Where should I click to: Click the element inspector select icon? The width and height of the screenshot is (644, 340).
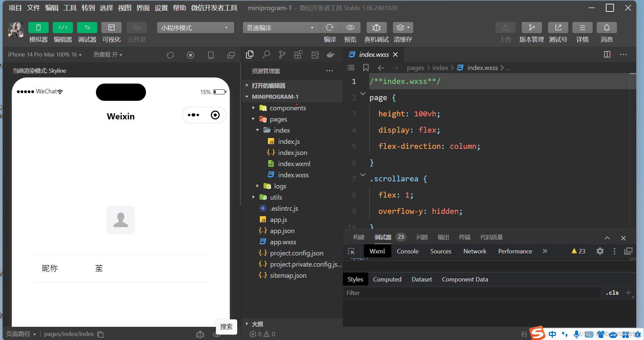(x=351, y=251)
